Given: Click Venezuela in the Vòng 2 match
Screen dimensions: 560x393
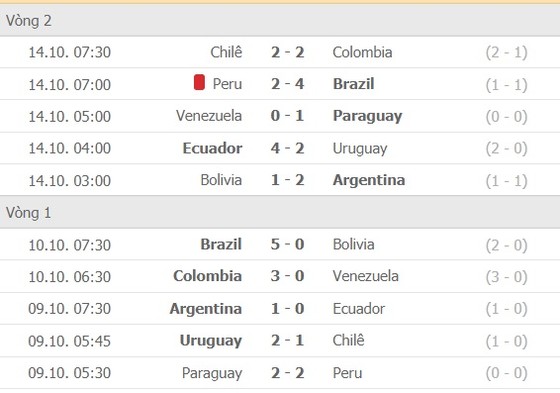Looking at the screenshot, I should tap(209, 116).
